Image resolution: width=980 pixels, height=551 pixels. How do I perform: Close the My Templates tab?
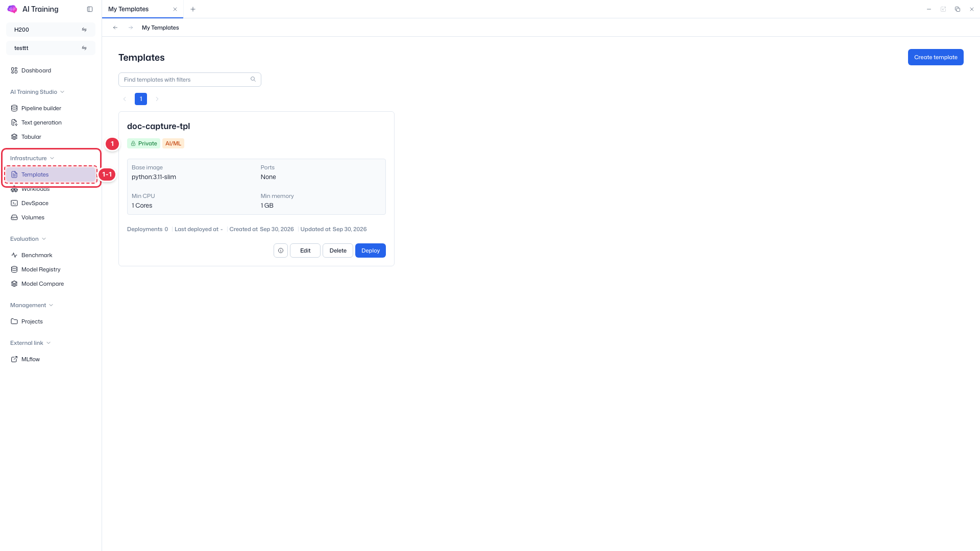tap(175, 9)
